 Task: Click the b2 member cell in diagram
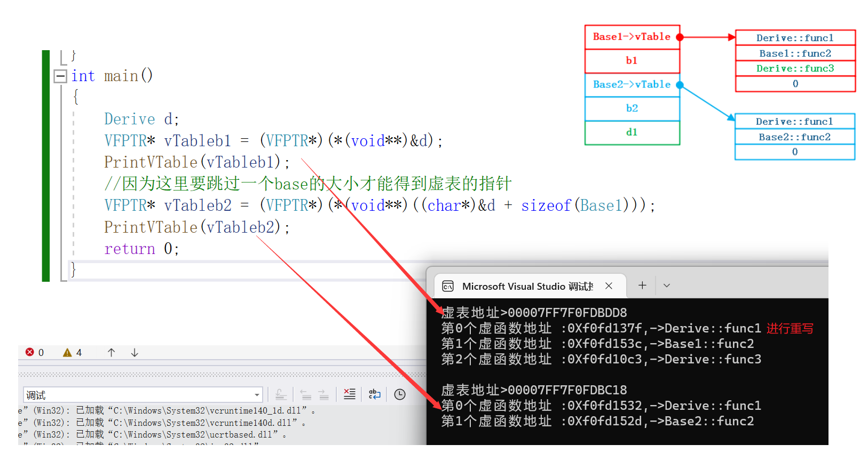632,108
